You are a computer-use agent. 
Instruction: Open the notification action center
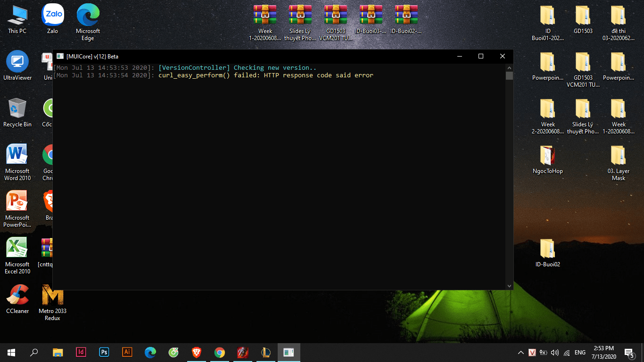pyautogui.click(x=629, y=353)
